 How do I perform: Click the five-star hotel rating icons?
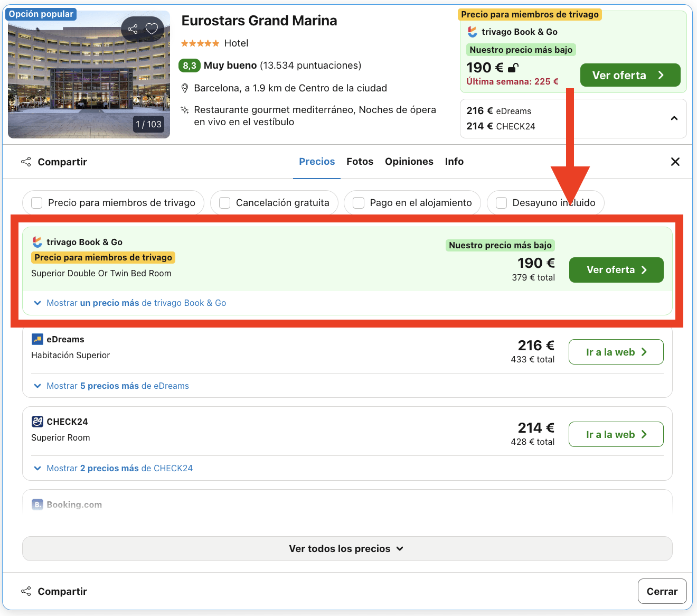point(200,43)
